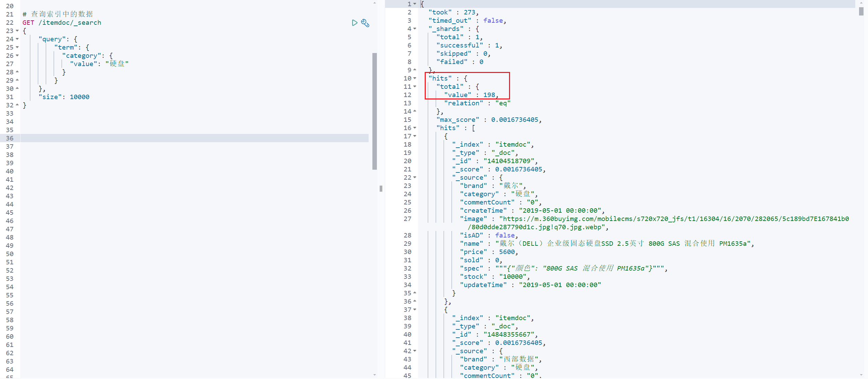The height and width of the screenshot is (379, 868).
Task: Fold the "hits" array at line 16
Action: 415,128
